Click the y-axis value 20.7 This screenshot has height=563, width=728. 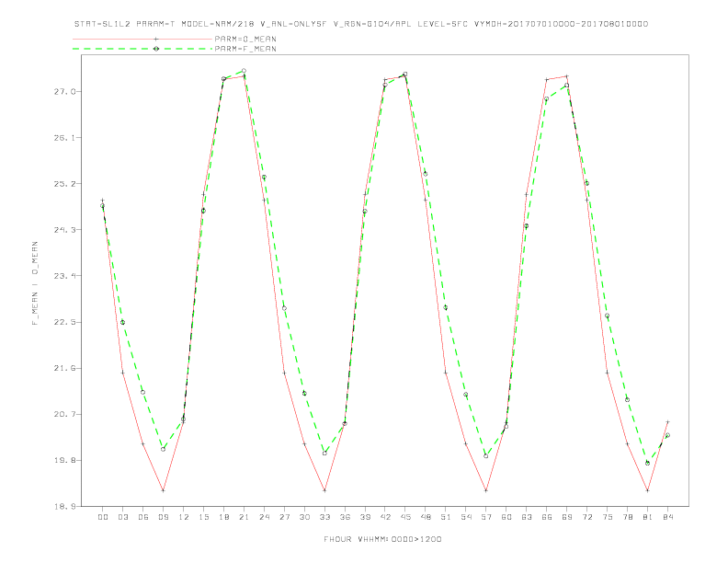click(x=64, y=414)
